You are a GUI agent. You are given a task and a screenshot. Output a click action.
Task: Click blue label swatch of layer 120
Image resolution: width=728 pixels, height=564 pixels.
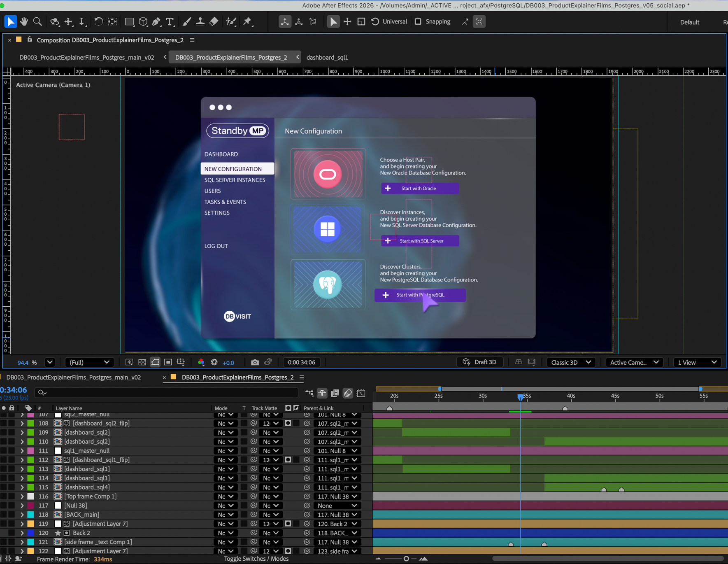click(31, 533)
